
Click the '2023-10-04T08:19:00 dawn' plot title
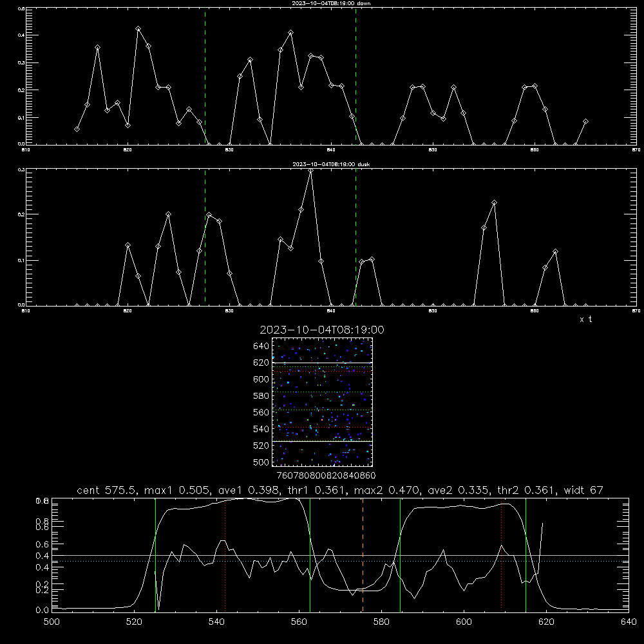pyautogui.click(x=331, y=3)
